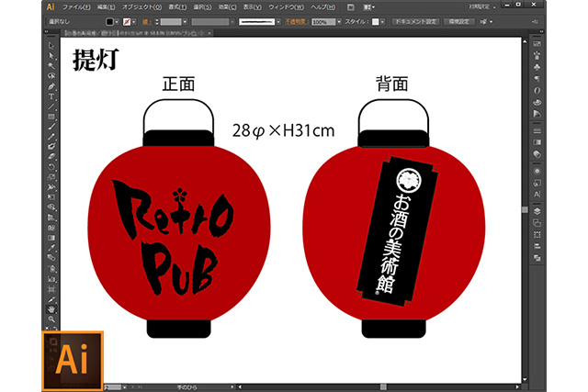Image resolution: width=588 pixels, height=392 pixels.
Task: Open the Symbols panel (club icon)
Action: tap(537, 67)
